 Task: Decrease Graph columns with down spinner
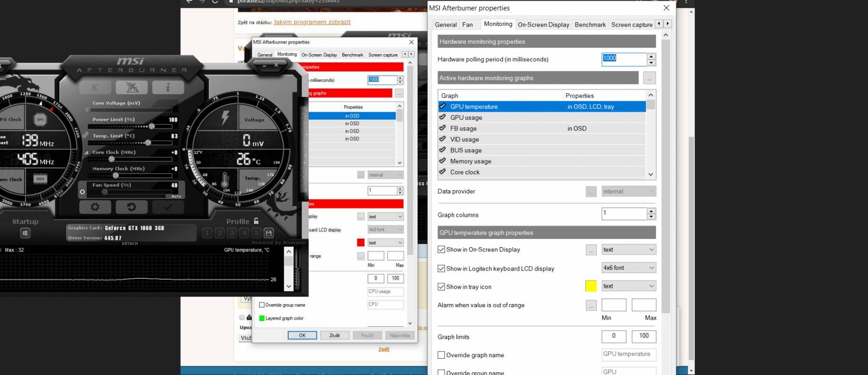[x=652, y=217]
